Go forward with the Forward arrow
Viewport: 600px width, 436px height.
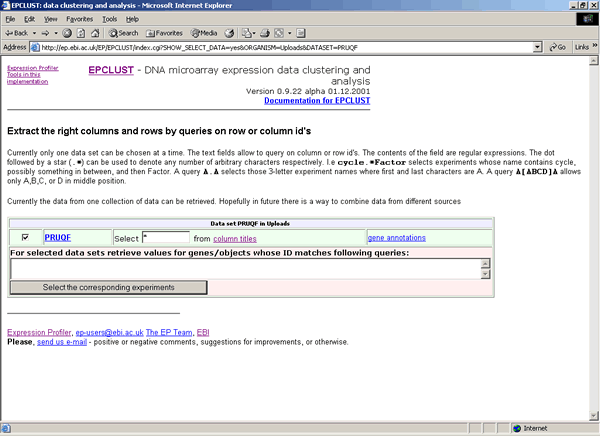(46, 33)
